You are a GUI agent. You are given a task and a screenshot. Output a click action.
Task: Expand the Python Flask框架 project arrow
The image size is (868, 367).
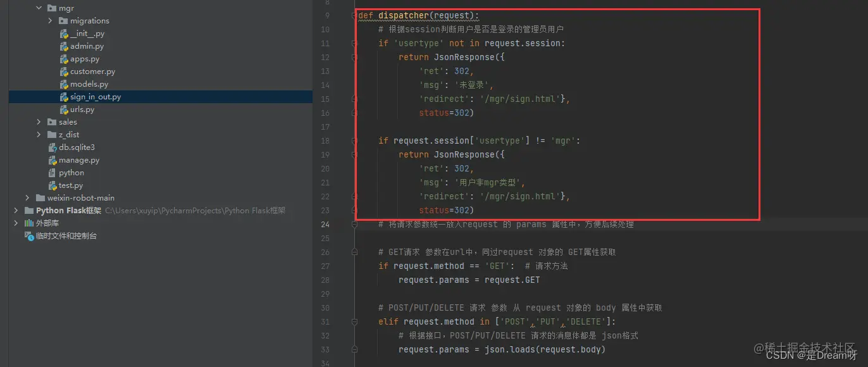[16, 211]
